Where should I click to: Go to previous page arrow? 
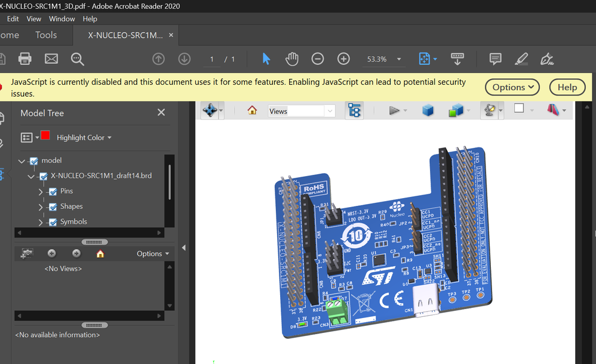pyautogui.click(x=158, y=59)
